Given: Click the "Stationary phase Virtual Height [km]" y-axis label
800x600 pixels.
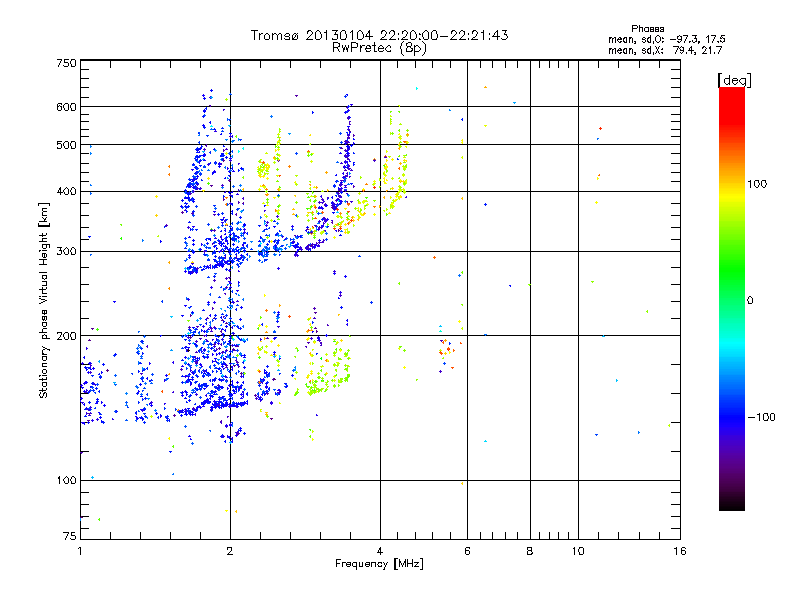Looking at the screenshot, I should tap(43, 300).
